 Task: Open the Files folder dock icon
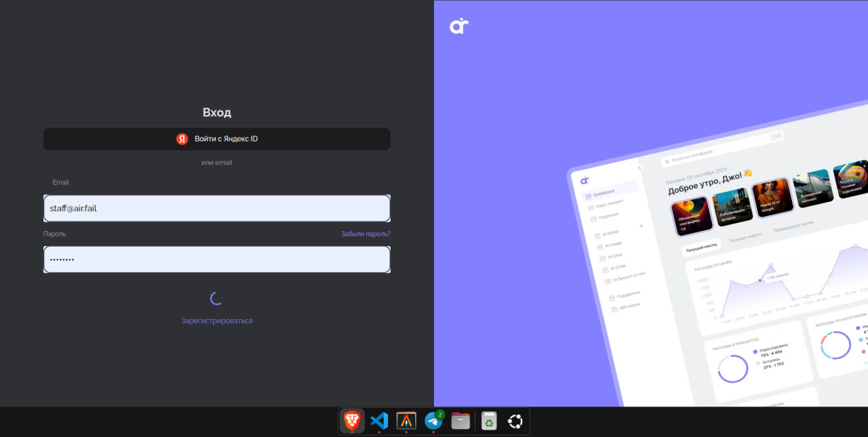460,421
